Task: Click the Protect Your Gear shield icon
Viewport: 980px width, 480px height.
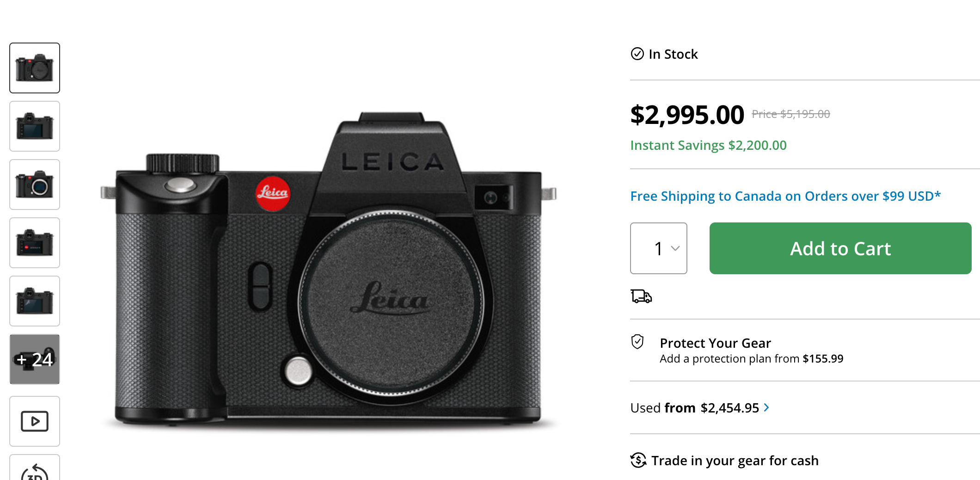Action: [x=637, y=342]
